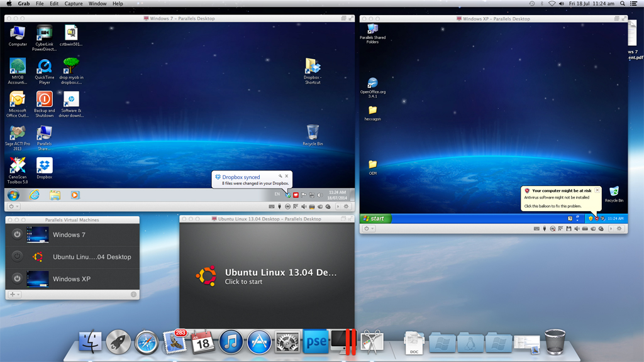
Task: Click the Windows XP start button
Action: pos(376,218)
